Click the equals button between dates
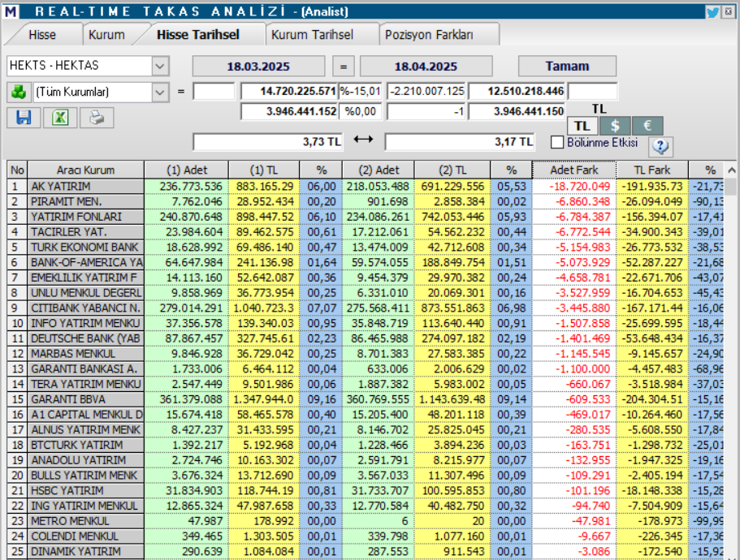The height and width of the screenshot is (560, 740). tap(344, 66)
